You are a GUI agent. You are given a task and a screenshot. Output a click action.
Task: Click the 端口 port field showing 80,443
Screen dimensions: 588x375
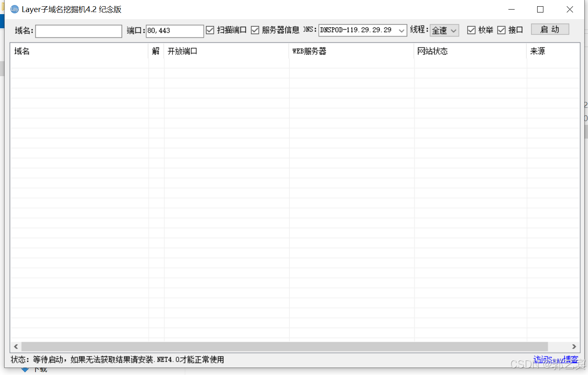coord(175,31)
